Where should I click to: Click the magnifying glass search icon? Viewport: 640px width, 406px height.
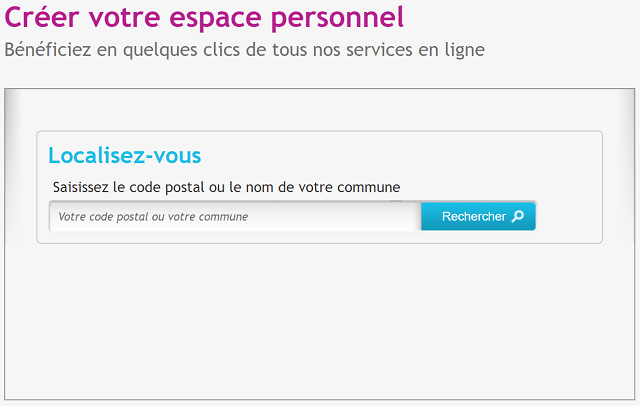pos(517,216)
